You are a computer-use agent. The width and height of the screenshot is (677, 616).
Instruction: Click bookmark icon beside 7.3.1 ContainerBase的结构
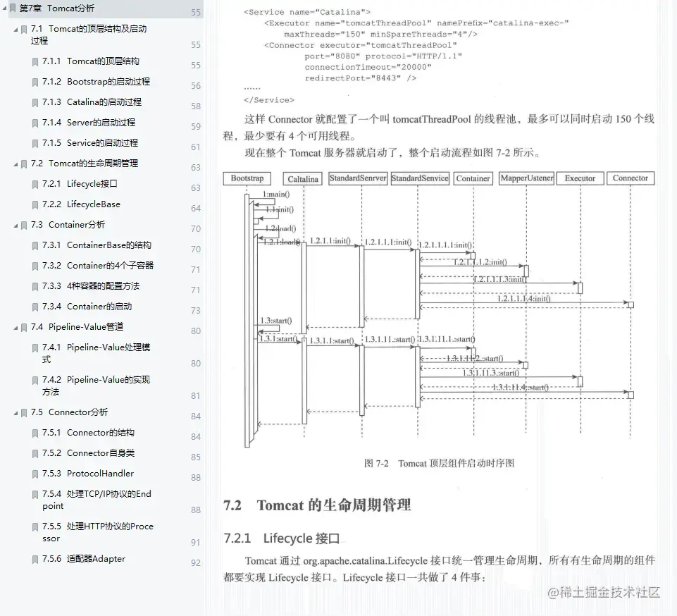point(35,246)
